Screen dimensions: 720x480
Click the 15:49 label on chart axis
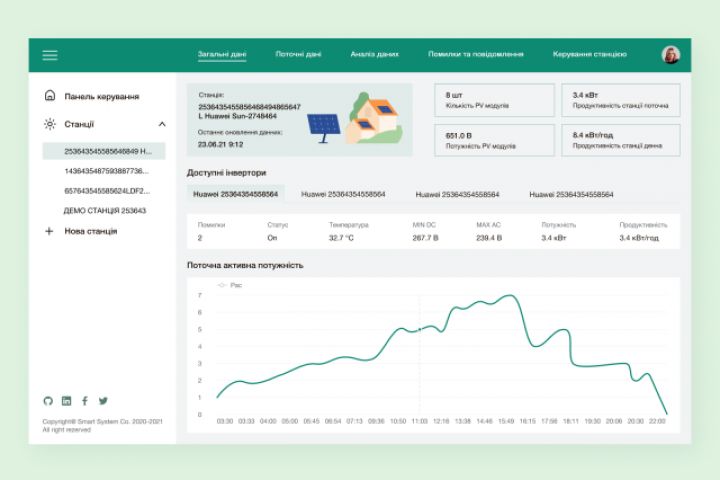[x=506, y=421]
